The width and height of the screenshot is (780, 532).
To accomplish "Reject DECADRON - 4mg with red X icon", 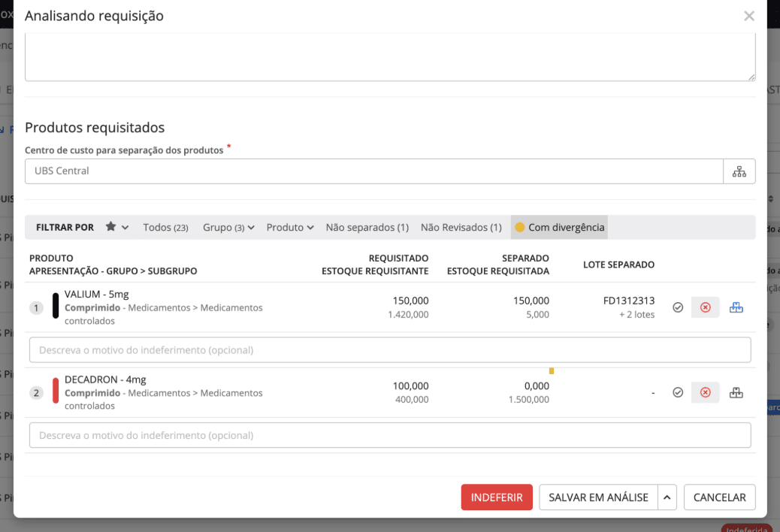I will coord(706,392).
